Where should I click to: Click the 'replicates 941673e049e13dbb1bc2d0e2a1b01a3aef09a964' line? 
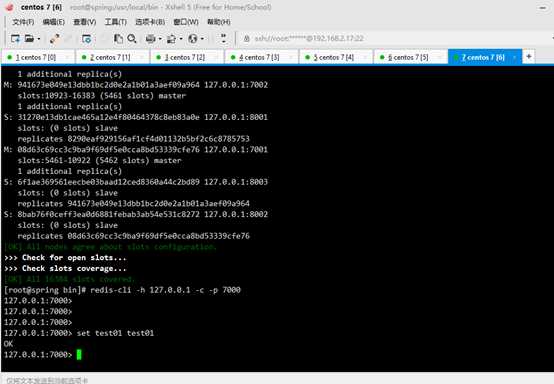[134, 203]
